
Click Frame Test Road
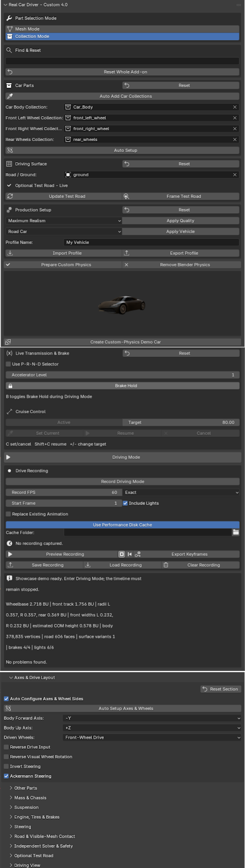tap(181, 196)
